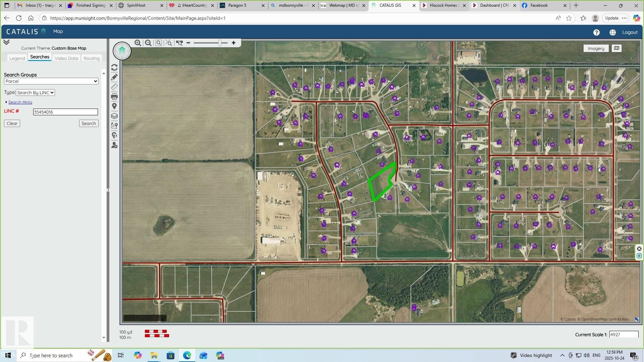Collapse the overview compass control on map

click(x=122, y=51)
